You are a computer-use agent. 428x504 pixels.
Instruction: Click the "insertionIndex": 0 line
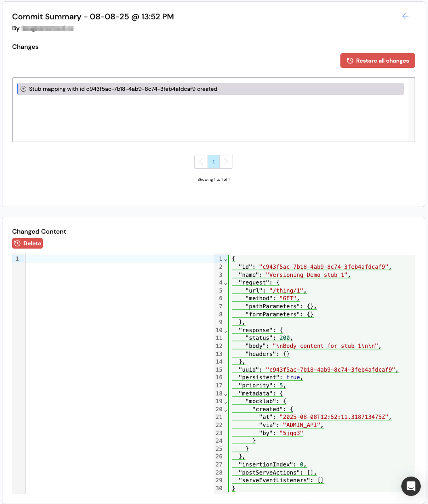(273, 464)
